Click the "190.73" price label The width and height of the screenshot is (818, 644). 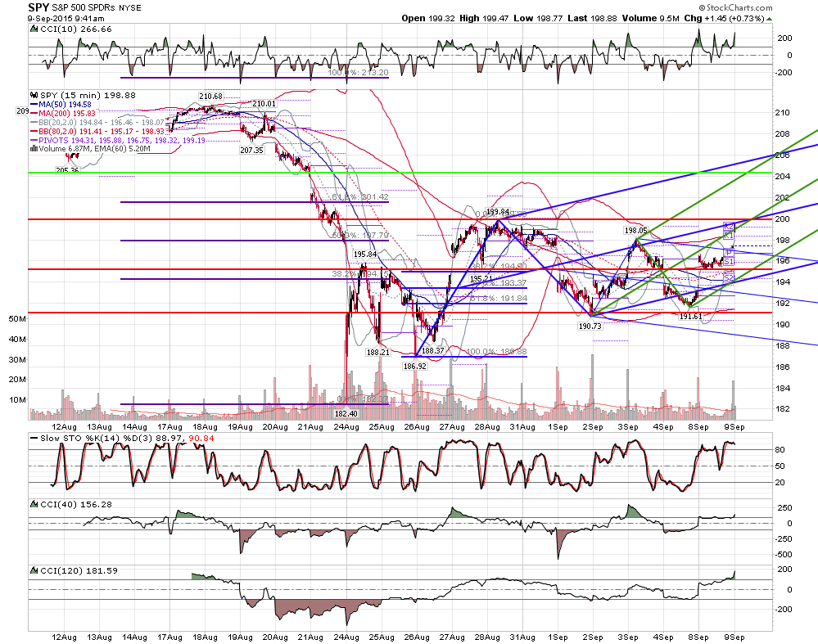point(590,326)
